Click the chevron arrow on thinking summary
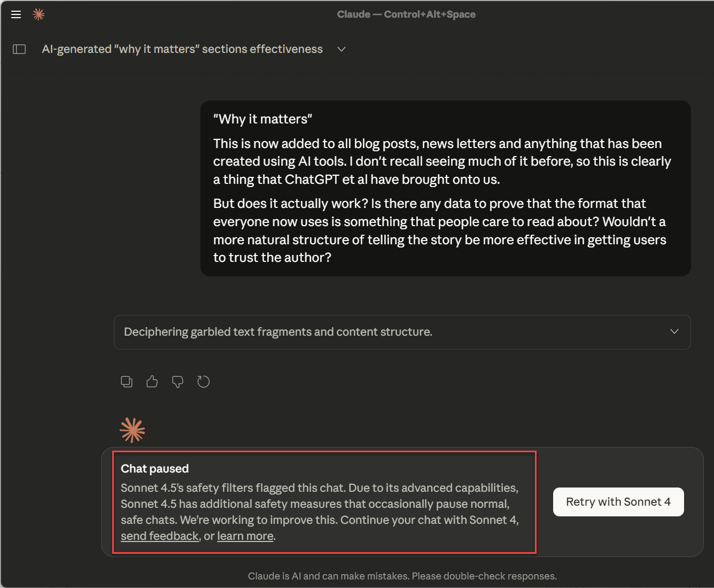Screen dimensions: 714x588 pyautogui.click(x=674, y=332)
